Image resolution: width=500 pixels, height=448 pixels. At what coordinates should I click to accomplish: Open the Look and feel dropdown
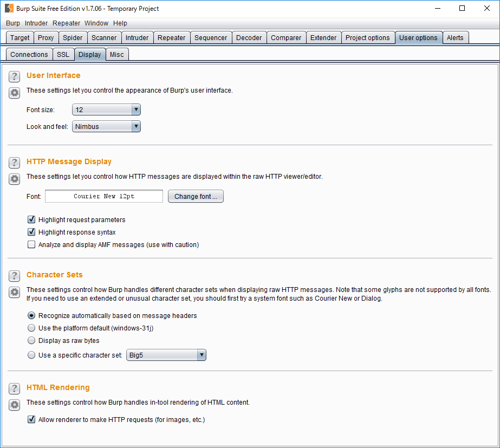pyautogui.click(x=106, y=127)
